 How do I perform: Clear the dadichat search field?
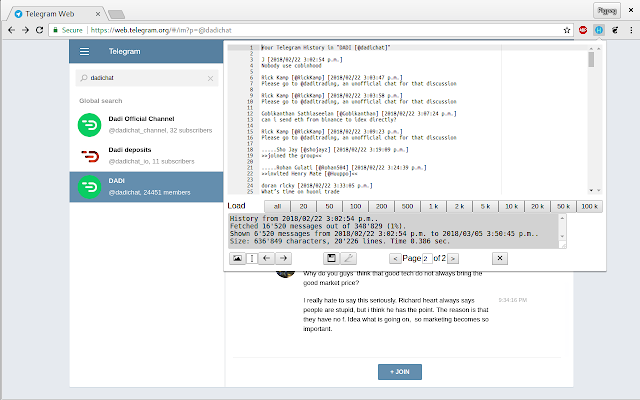click(210, 78)
